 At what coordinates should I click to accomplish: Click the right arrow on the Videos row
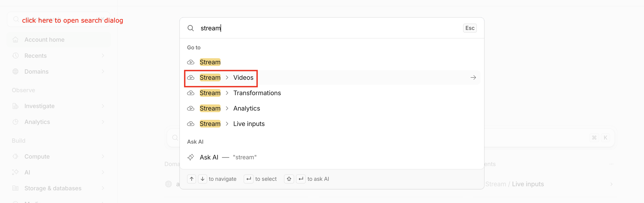click(473, 77)
